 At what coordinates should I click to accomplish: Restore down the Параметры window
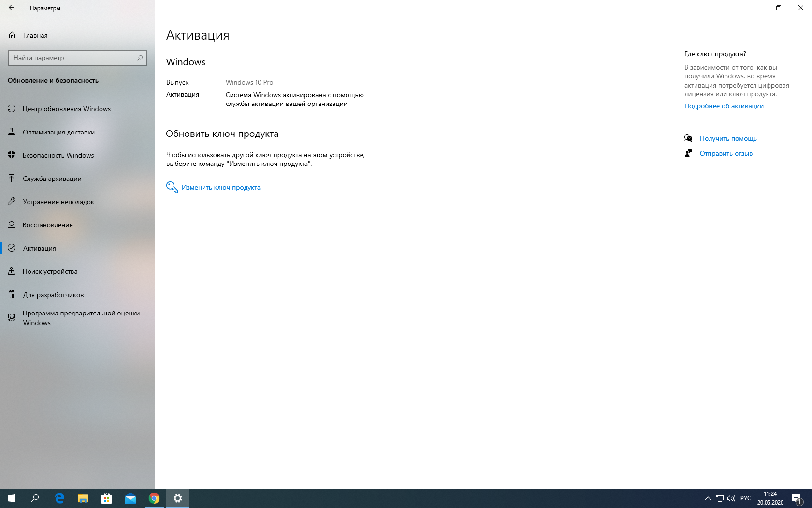point(779,8)
